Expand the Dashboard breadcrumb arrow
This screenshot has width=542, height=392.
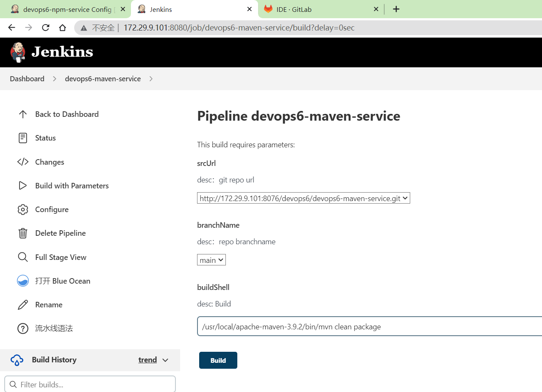[x=55, y=79]
